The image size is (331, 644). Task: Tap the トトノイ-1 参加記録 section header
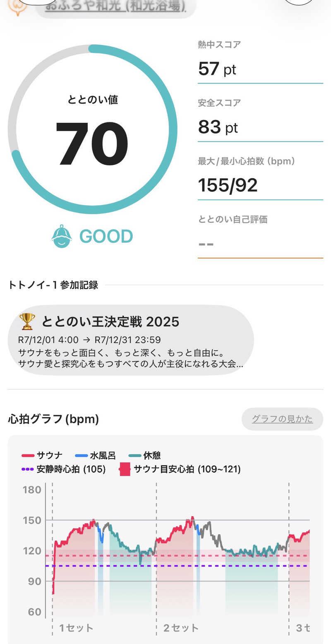(53, 285)
